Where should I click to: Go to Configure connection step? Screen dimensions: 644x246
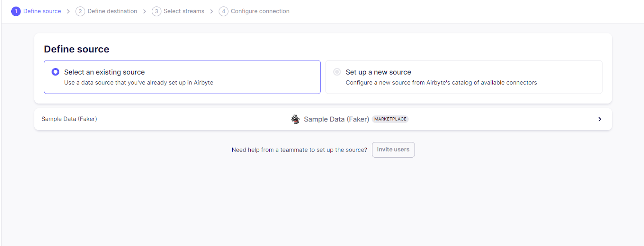click(260, 11)
